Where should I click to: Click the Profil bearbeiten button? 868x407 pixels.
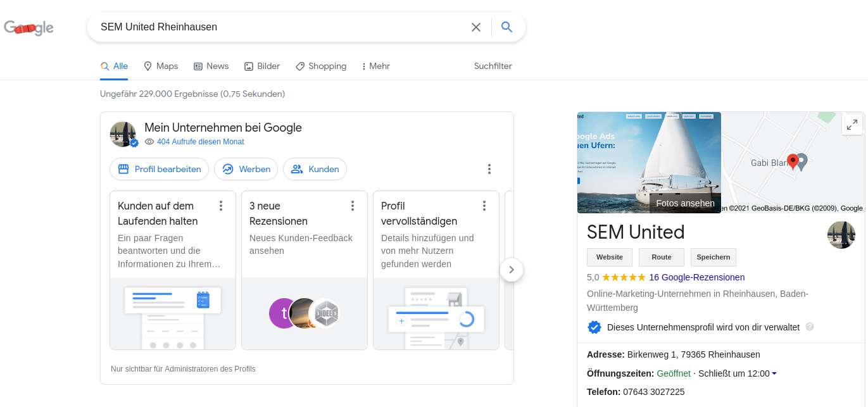pyautogui.click(x=159, y=169)
